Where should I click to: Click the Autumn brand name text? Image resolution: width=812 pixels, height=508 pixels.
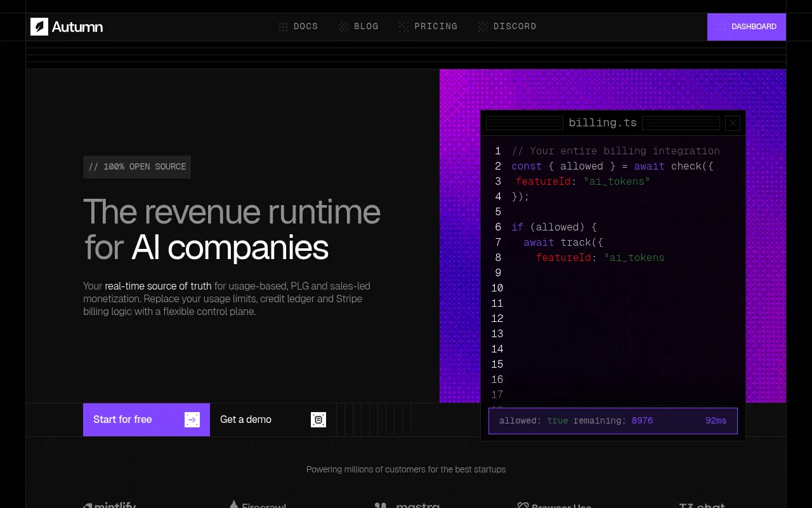tap(77, 27)
